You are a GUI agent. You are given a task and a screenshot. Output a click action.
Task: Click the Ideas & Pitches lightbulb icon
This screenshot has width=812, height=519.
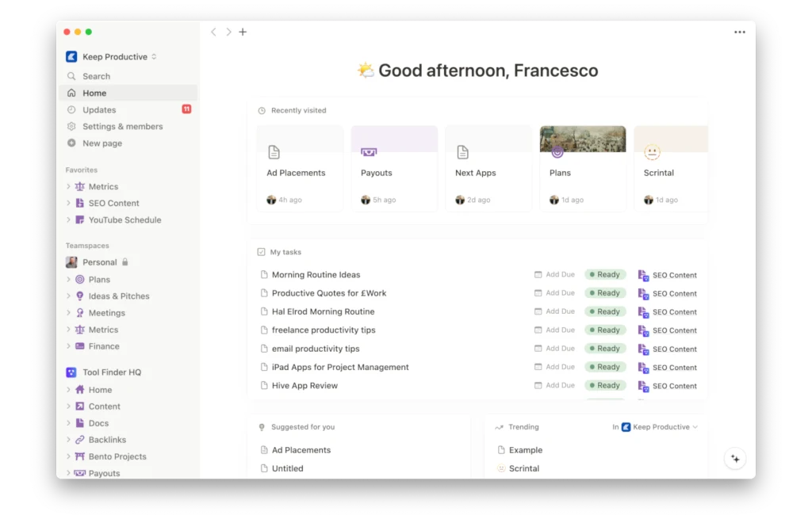click(x=80, y=296)
